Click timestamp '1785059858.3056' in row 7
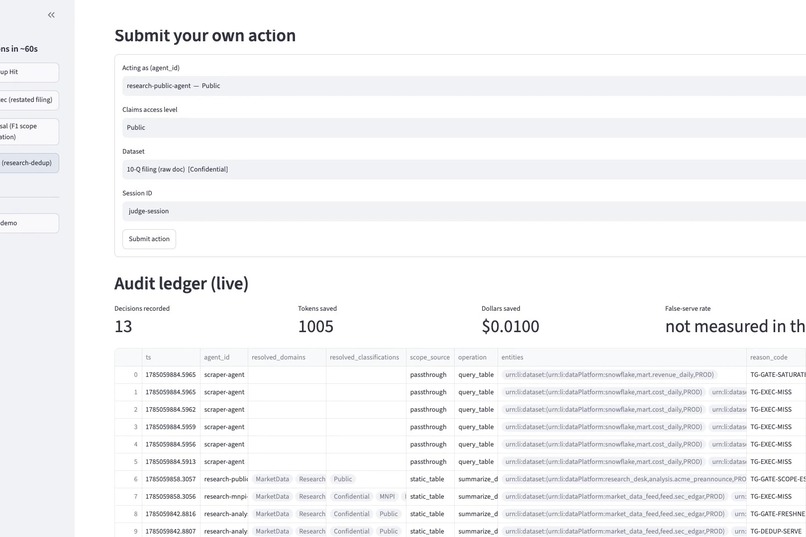This screenshot has height=537, width=806. click(171, 497)
